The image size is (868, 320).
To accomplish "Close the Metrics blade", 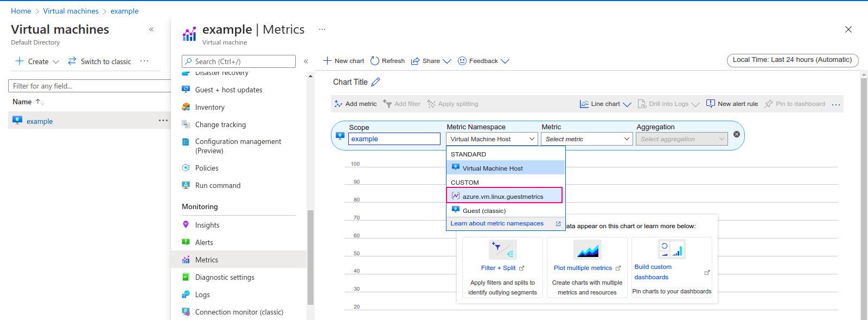I will pyautogui.click(x=848, y=29).
